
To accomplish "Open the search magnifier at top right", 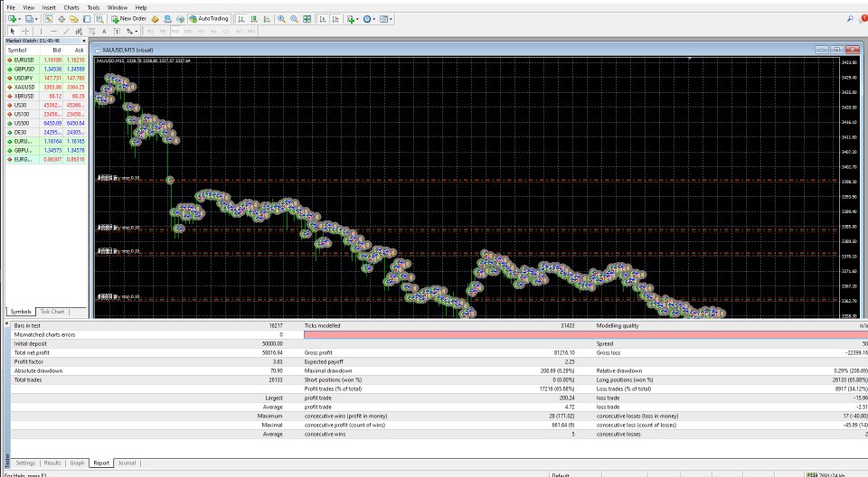I will 850,19.
